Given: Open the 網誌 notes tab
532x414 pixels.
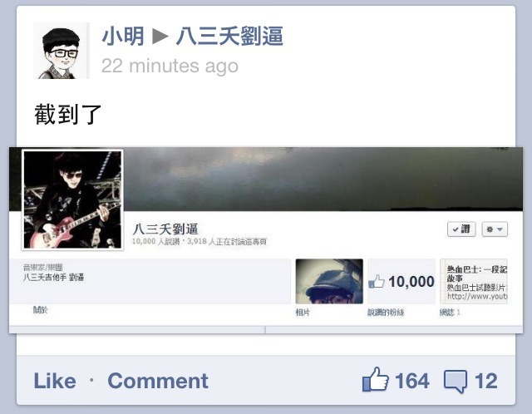Looking at the screenshot, I should tap(450, 313).
